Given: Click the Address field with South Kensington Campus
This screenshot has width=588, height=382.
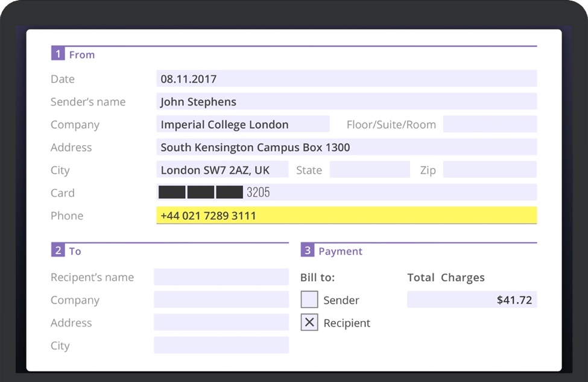Looking at the screenshot, I should [x=346, y=147].
